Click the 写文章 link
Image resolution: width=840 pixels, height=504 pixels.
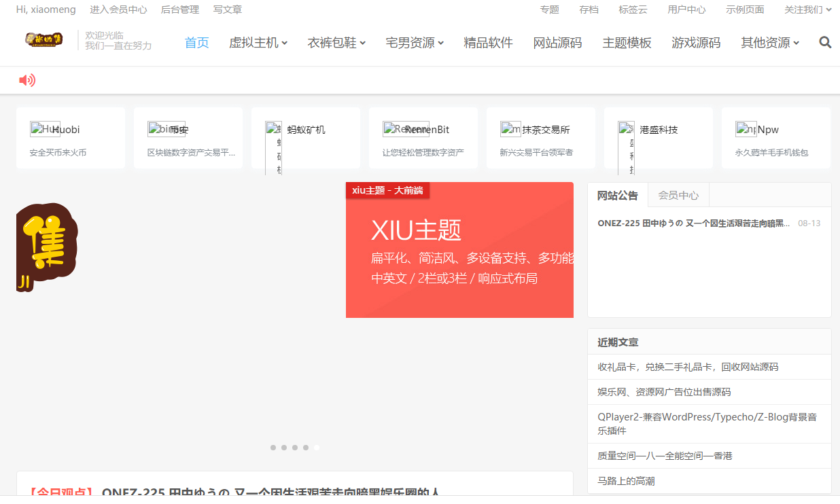pyautogui.click(x=228, y=10)
